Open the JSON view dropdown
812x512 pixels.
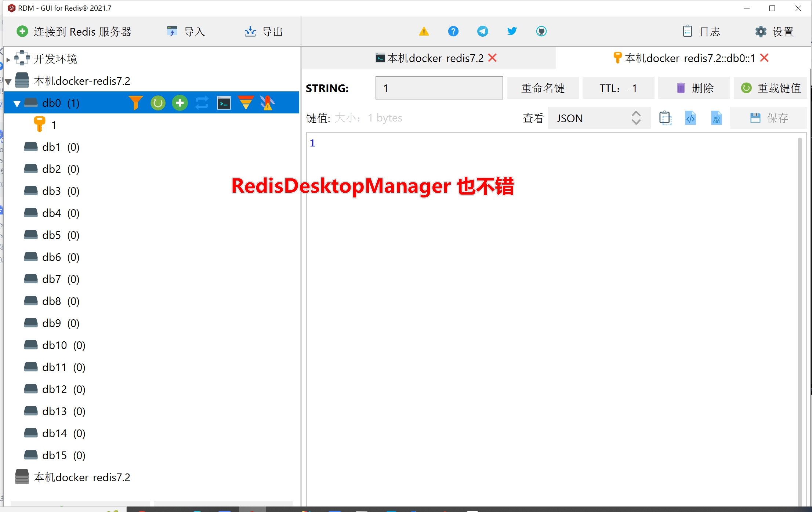pyautogui.click(x=599, y=118)
